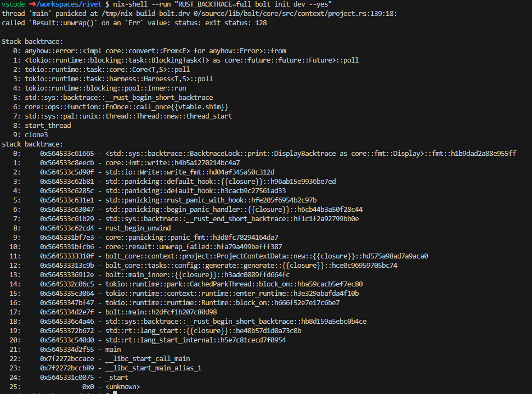This screenshot has width=532, height=394.
Task: Click the tokio blocking pool Inner::run line
Action: point(105,88)
